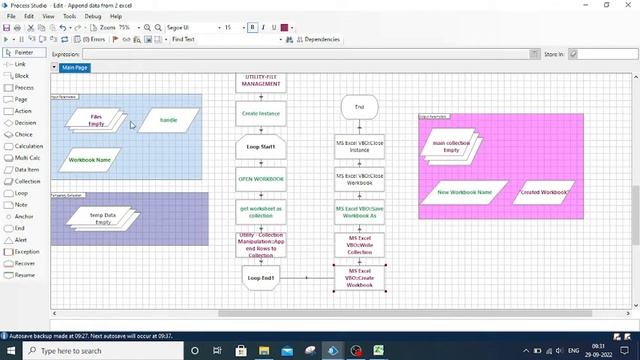Click the Zoom Out magnifier icon

[x=158, y=28]
